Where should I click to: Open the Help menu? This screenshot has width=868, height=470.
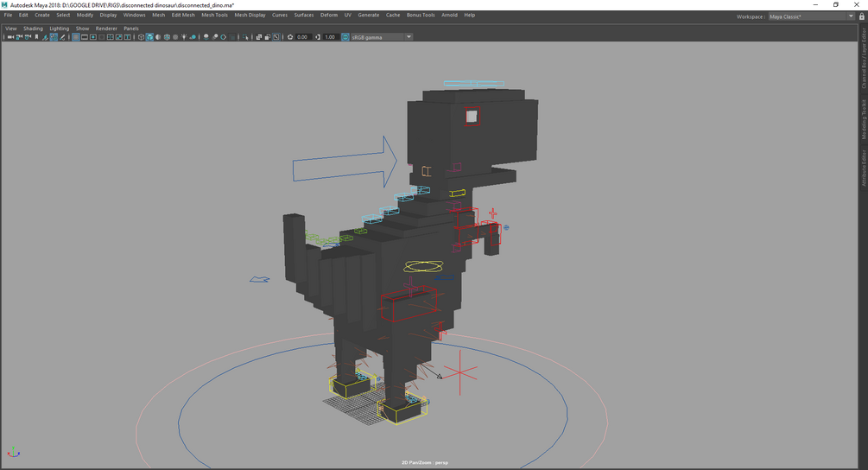pyautogui.click(x=470, y=15)
